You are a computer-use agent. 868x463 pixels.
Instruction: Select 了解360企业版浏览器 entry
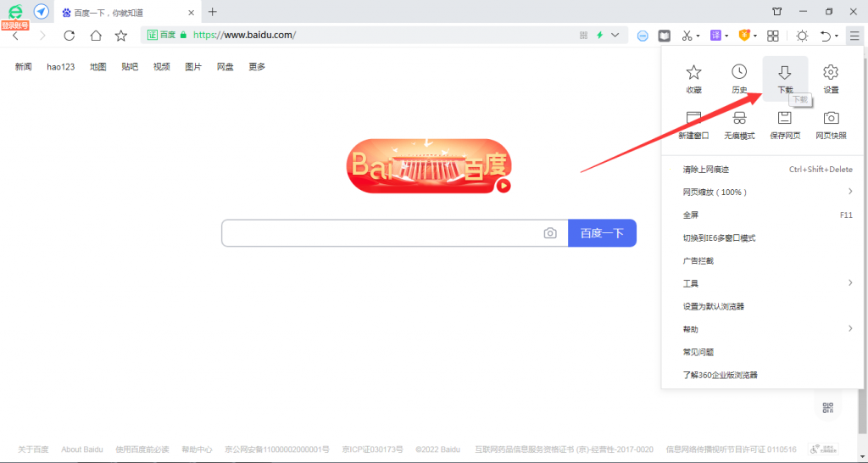(x=762, y=375)
